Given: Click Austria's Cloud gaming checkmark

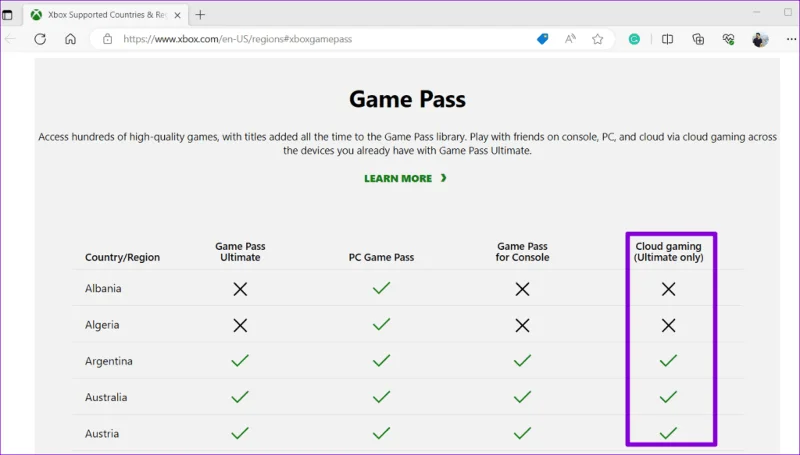Looking at the screenshot, I should 668,433.
